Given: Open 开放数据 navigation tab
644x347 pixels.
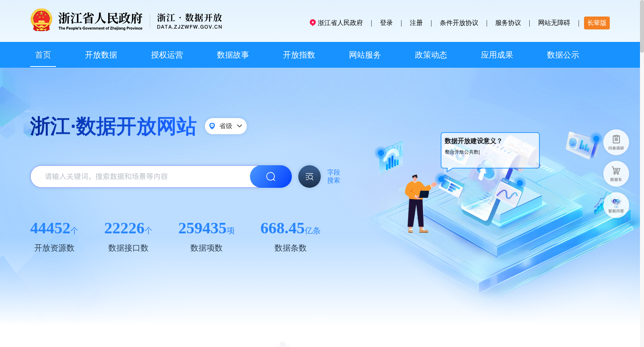Looking at the screenshot, I should [x=101, y=55].
